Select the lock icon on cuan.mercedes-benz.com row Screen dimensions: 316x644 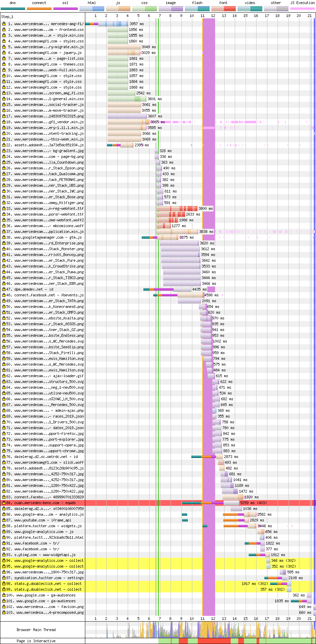pos(4,503)
